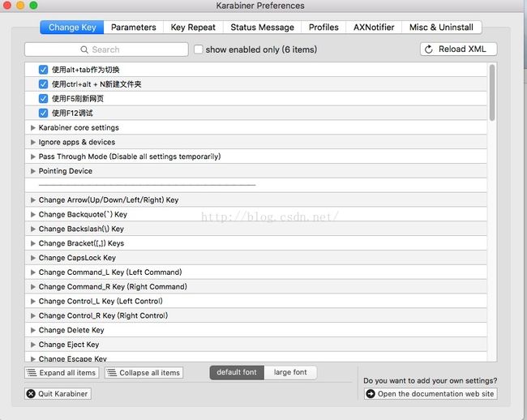
Task: Expand Change Command_R Key disclosure triangle
Action: click(33, 286)
